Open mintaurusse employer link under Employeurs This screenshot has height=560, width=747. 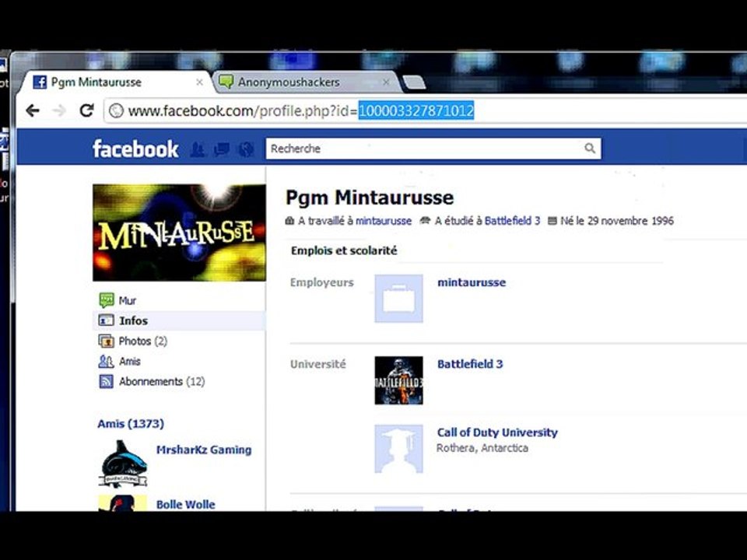pyautogui.click(x=472, y=282)
